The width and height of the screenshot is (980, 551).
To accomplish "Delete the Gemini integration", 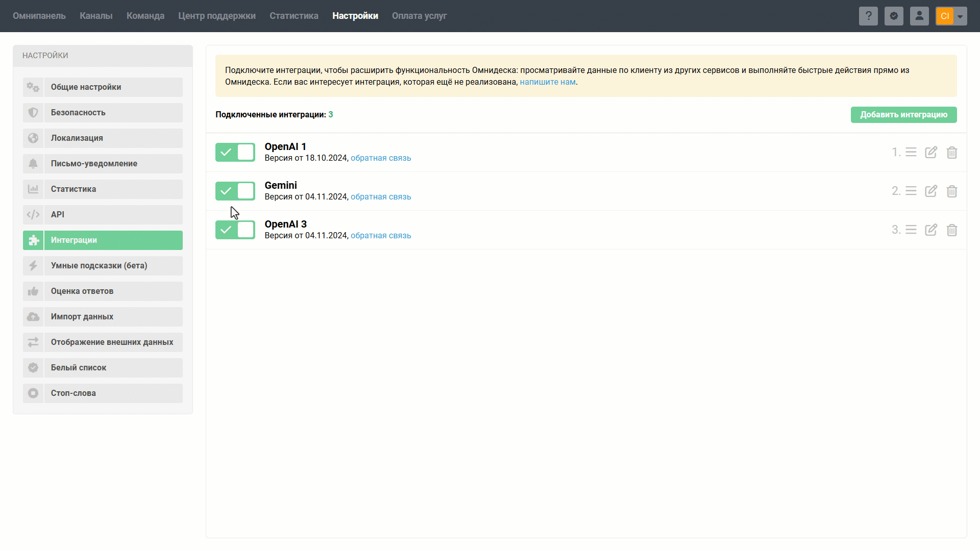I will tap(952, 191).
